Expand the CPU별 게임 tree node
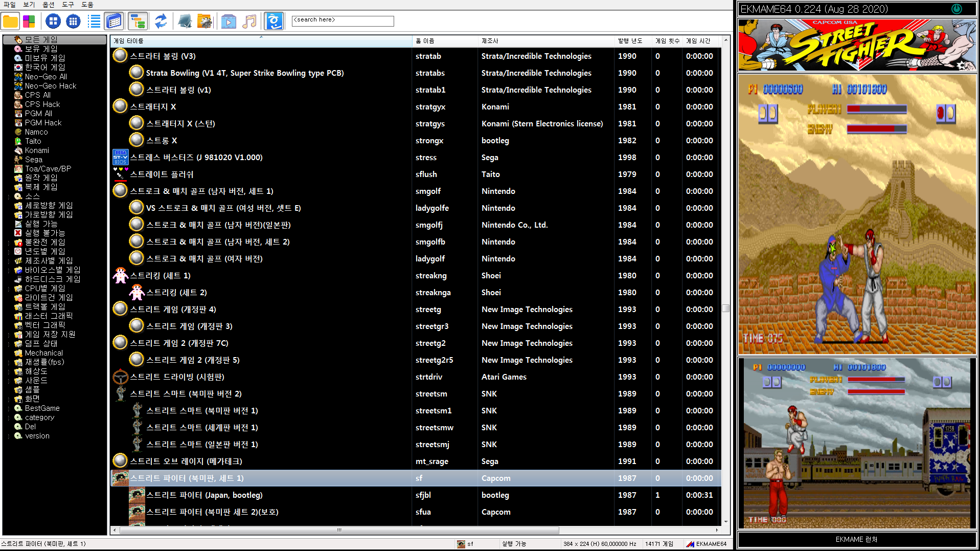The height and width of the screenshot is (551, 980). coord(9,288)
